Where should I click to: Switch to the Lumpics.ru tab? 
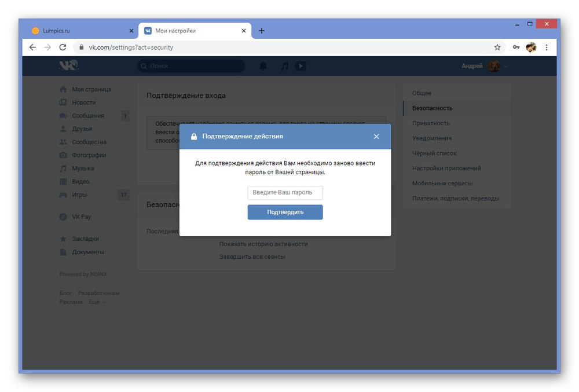(x=82, y=31)
